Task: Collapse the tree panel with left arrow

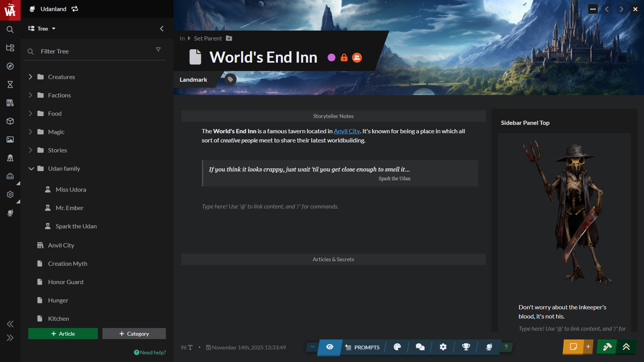Action: click(x=162, y=29)
